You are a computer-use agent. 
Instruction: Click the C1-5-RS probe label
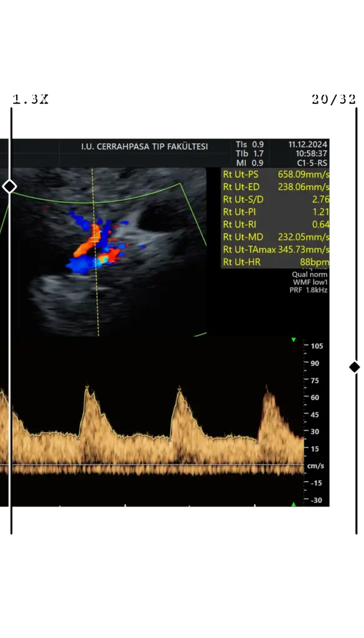312,163
